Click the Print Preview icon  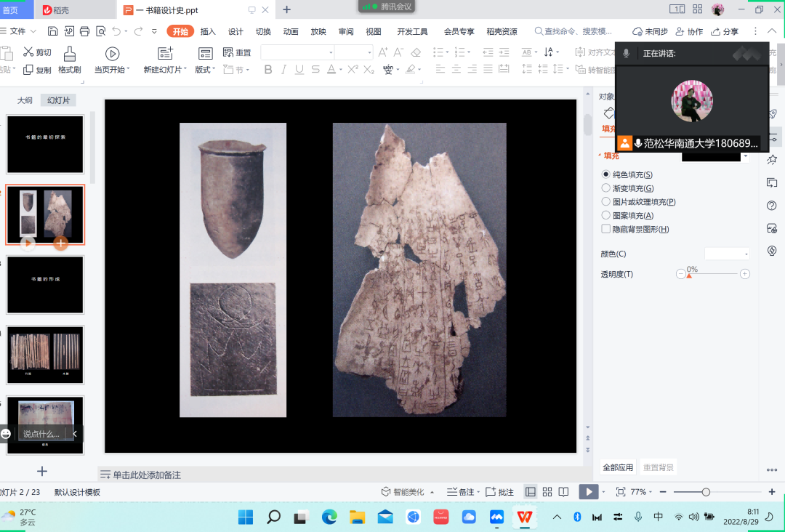(100, 31)
